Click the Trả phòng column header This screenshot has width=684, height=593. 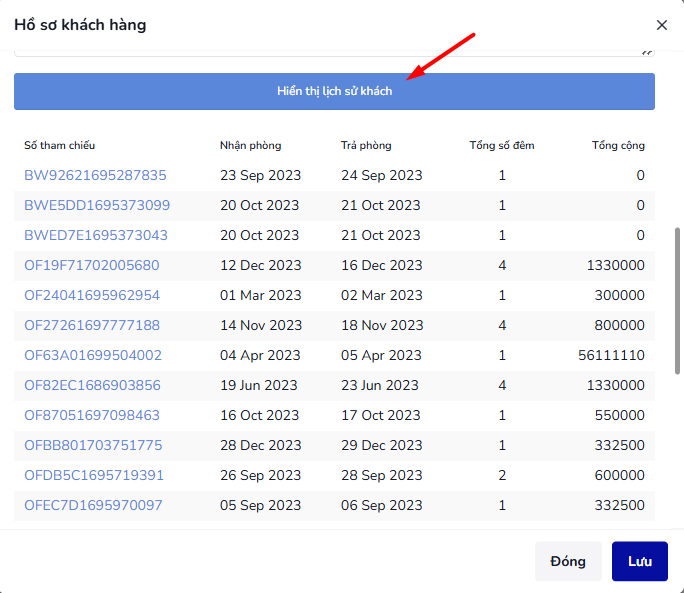366,145
